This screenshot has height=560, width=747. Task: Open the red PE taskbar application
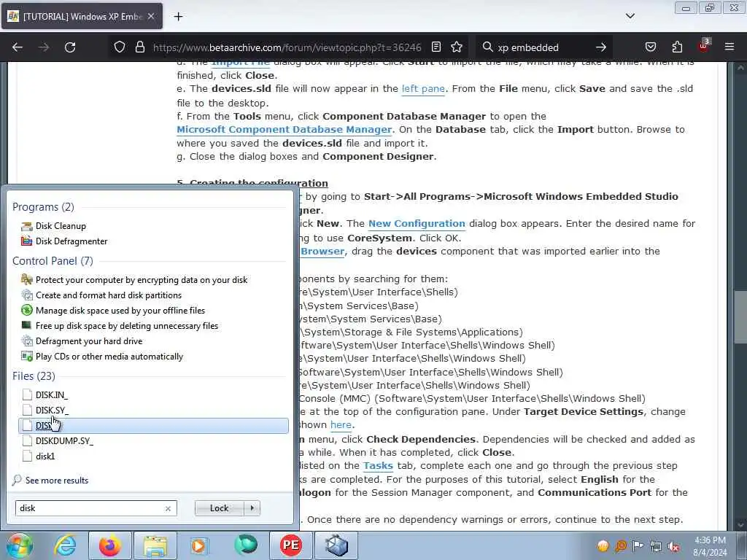pos(290,545)
